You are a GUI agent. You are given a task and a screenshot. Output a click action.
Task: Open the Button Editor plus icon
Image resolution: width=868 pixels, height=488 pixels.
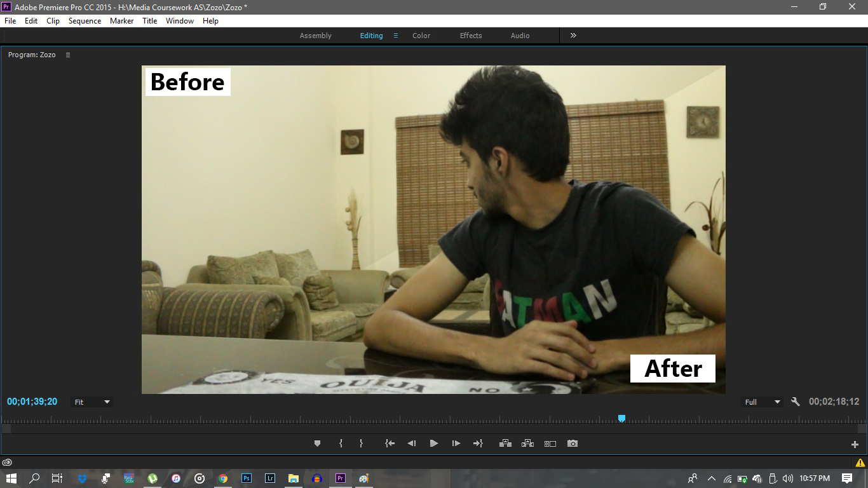855,444
